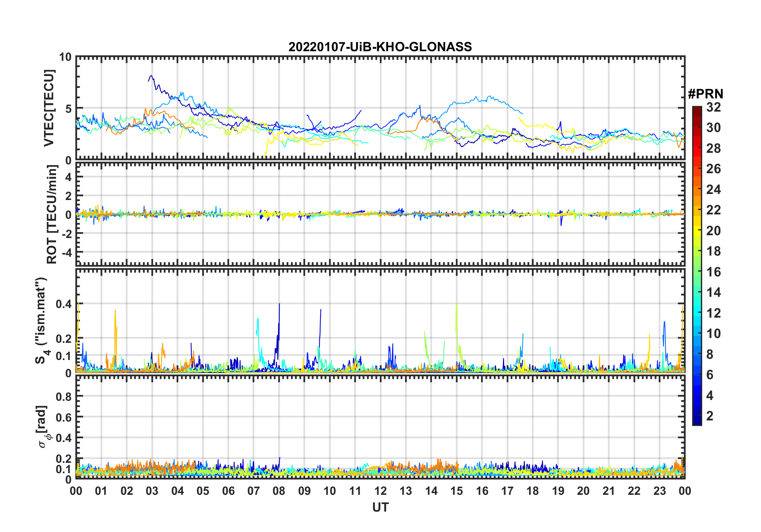Click the yellow colorbar segment near 20
Viewport: 761px width, 532px height.
pos(697,231)
